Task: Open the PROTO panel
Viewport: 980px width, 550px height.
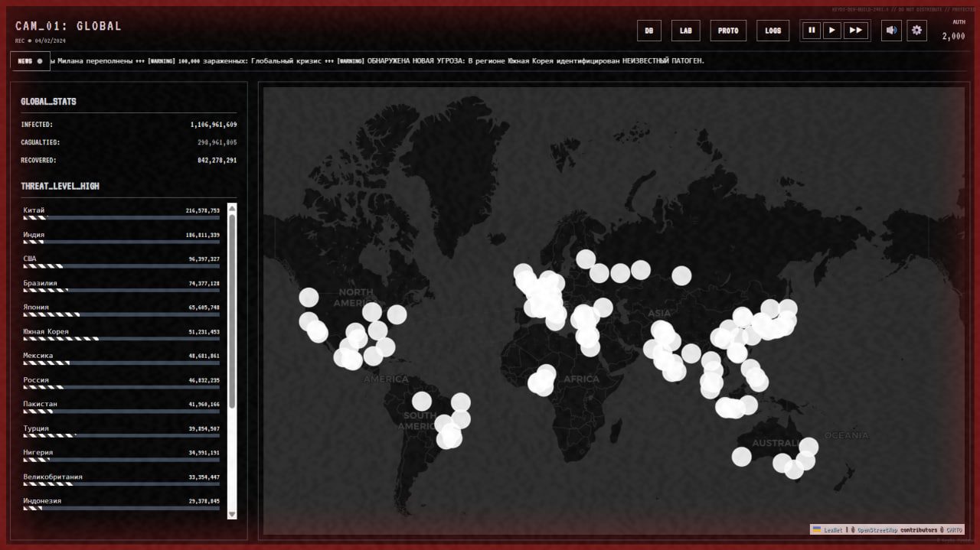Action: point(728,31)
